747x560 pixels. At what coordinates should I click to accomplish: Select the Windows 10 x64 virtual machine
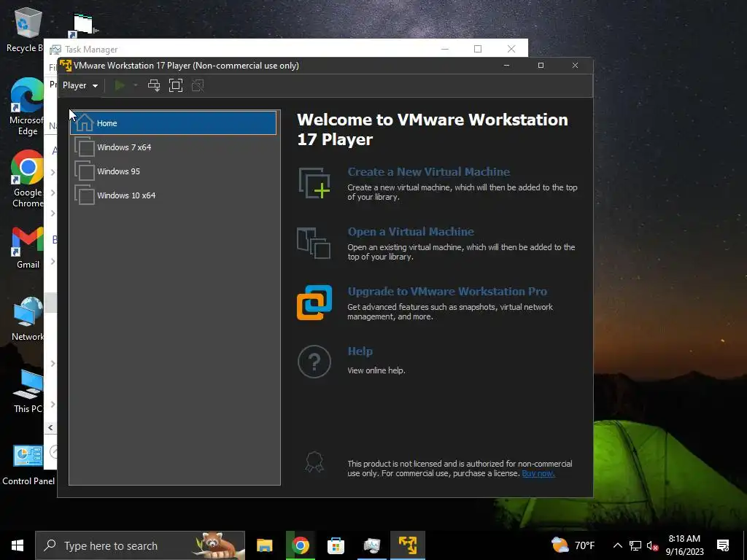coord(174,195)
